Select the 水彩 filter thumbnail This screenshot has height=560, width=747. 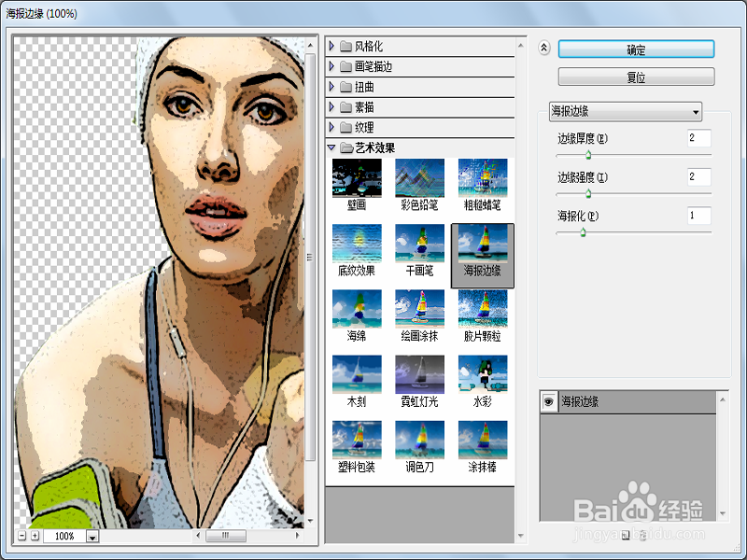(483, 374)
